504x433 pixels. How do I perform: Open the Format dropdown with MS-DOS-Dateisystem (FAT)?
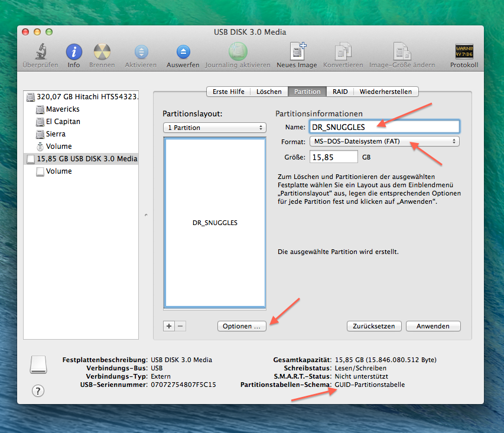coord(385,141)
